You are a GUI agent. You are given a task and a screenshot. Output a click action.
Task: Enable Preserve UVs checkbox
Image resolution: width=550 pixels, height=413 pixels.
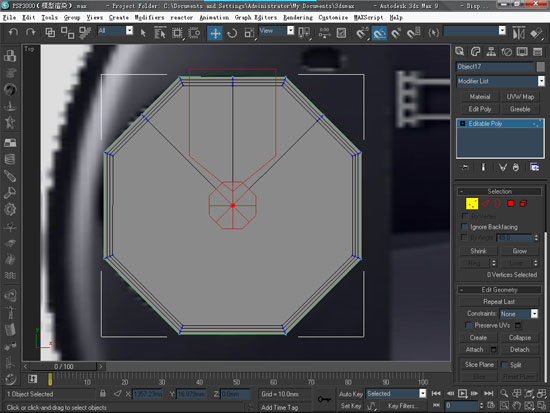(468, 325)
